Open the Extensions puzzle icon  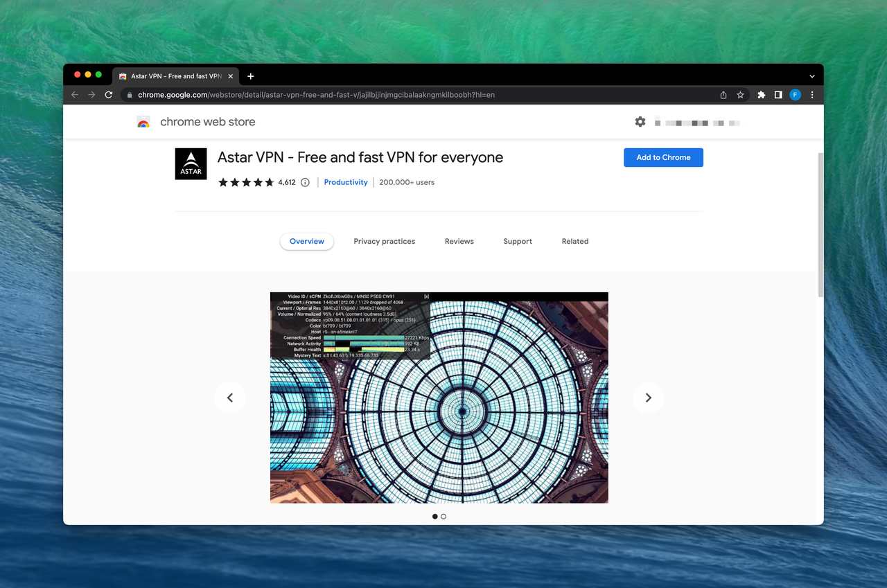click(762, 95)
